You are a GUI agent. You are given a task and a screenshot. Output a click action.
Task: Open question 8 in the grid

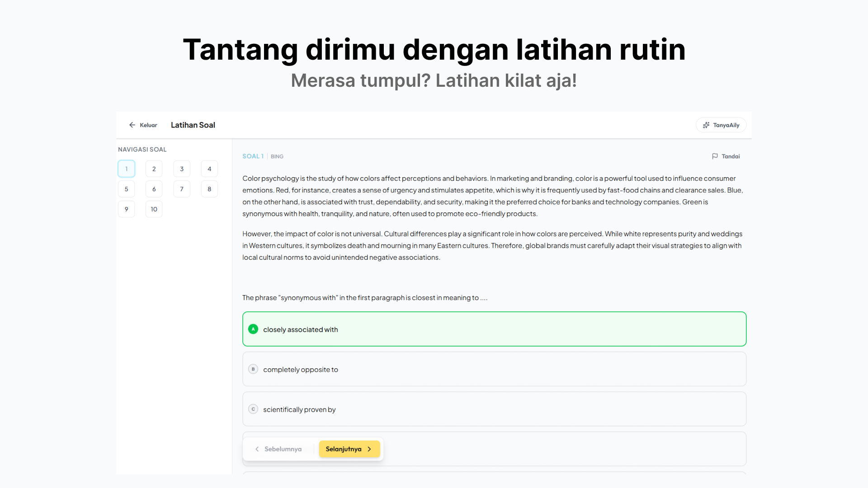[x=209, y=189]
